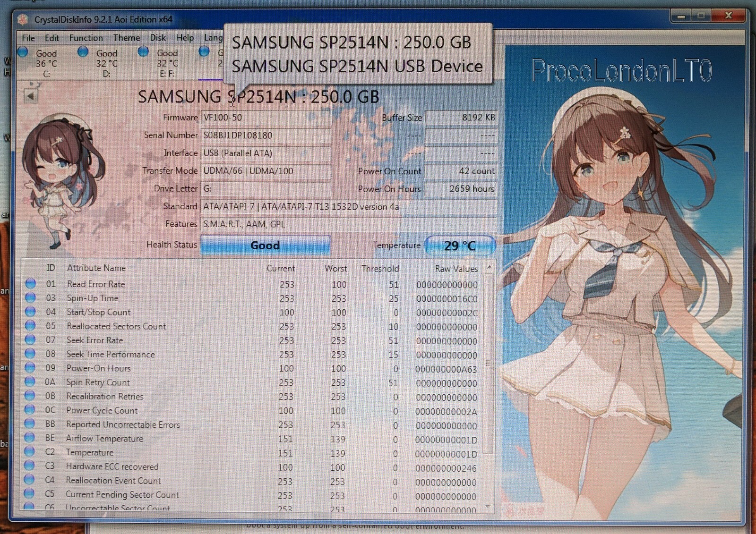
Task: Select the Seek Error Rate row text
Action: click(x=94, y=340)
